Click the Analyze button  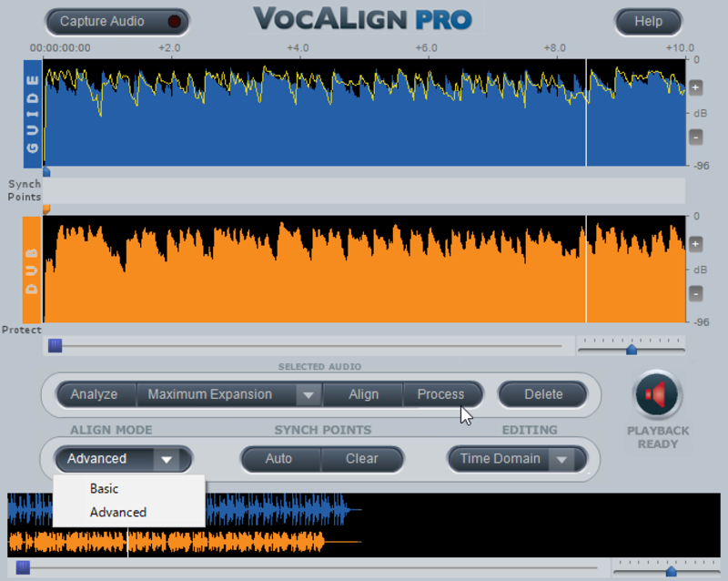96,394
